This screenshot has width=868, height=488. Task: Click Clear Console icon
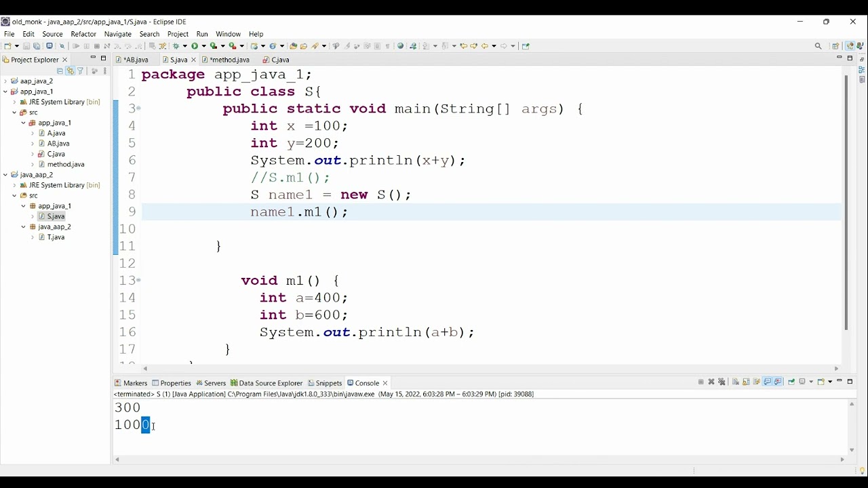735,382
